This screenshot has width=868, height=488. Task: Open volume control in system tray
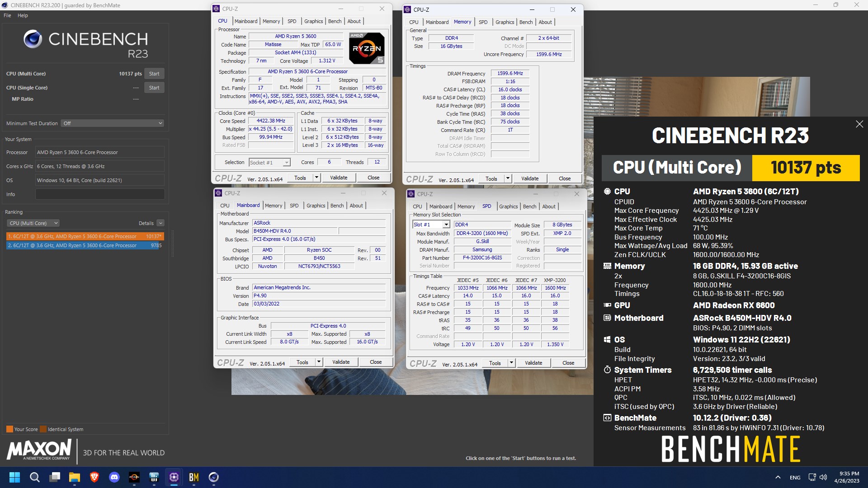(823, 477)
